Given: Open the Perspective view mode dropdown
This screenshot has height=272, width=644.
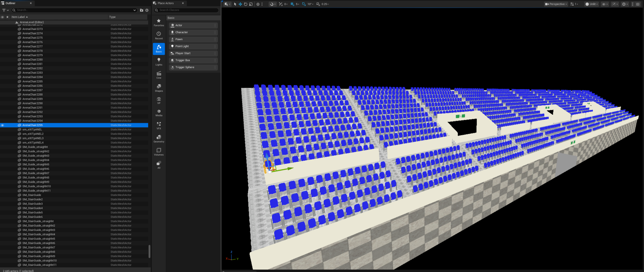Looking at the screenshot, I should [x=556, y=4].
